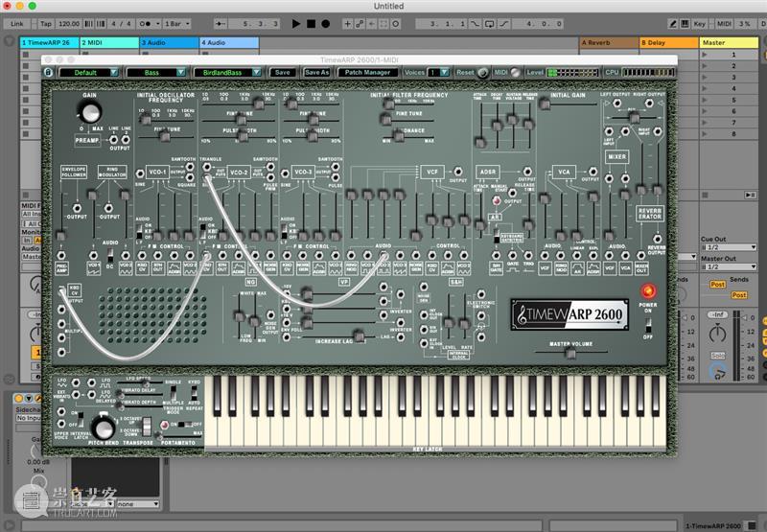Select the Master track header
The width and height of the screenshot is (767, 532).
(x=729, y=42)
